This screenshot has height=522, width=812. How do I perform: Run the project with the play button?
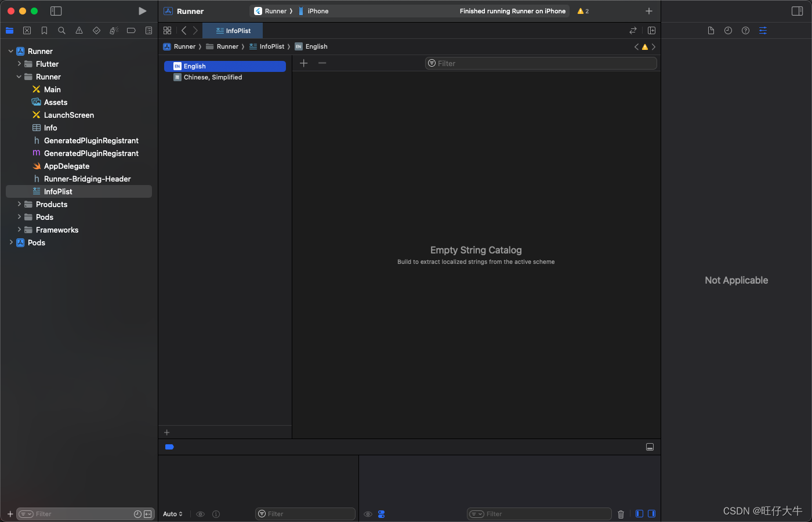[x=142, y=11]
